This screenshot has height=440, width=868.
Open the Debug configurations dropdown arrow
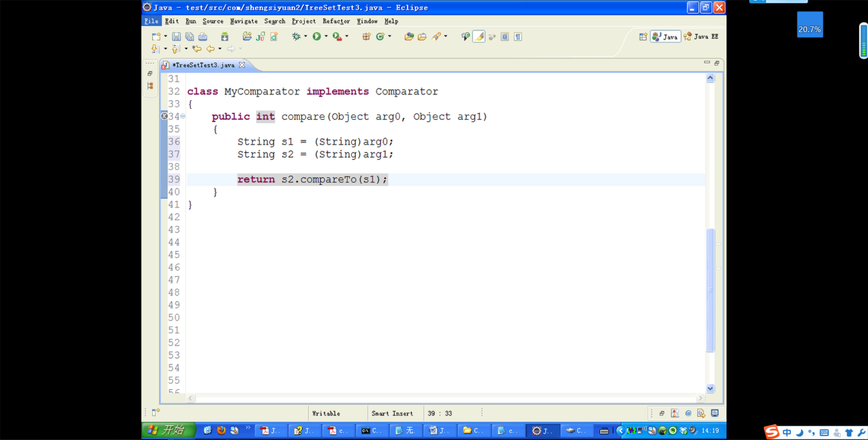(x=306, y=37)
